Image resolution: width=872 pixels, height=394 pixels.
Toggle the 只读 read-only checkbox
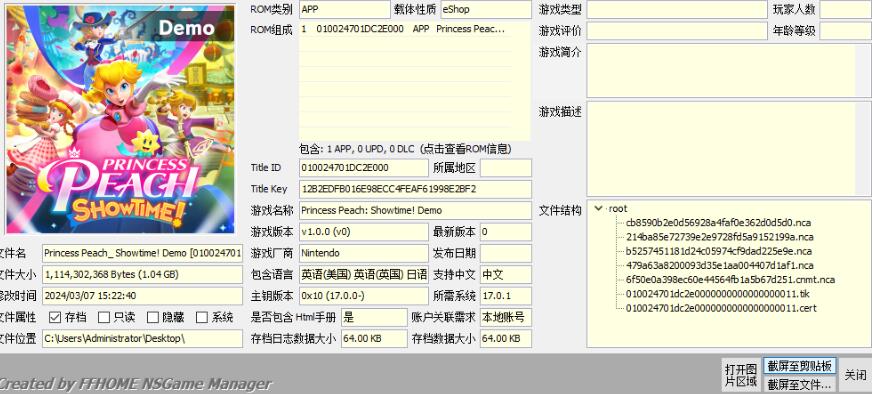pos(103,317)
